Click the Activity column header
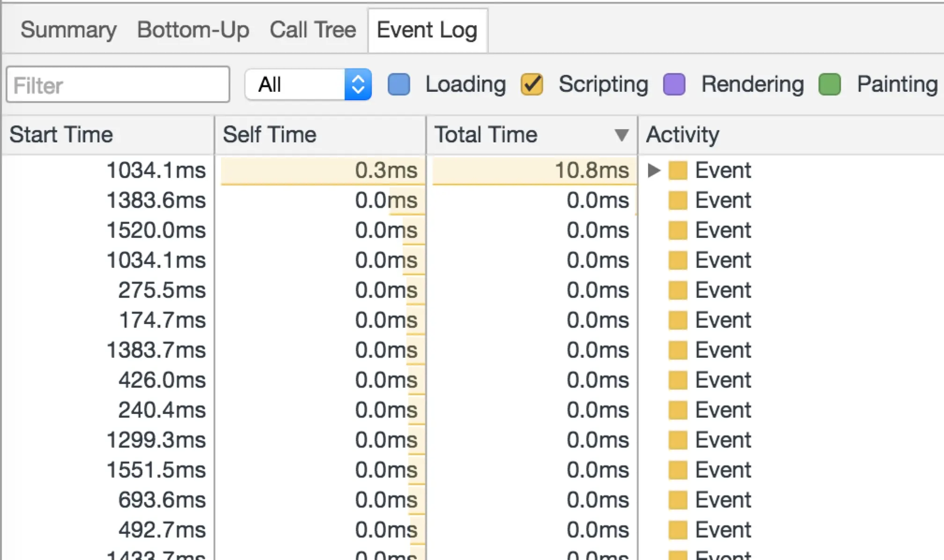Viewport: 944px width, 560px height. pos(683,135)
